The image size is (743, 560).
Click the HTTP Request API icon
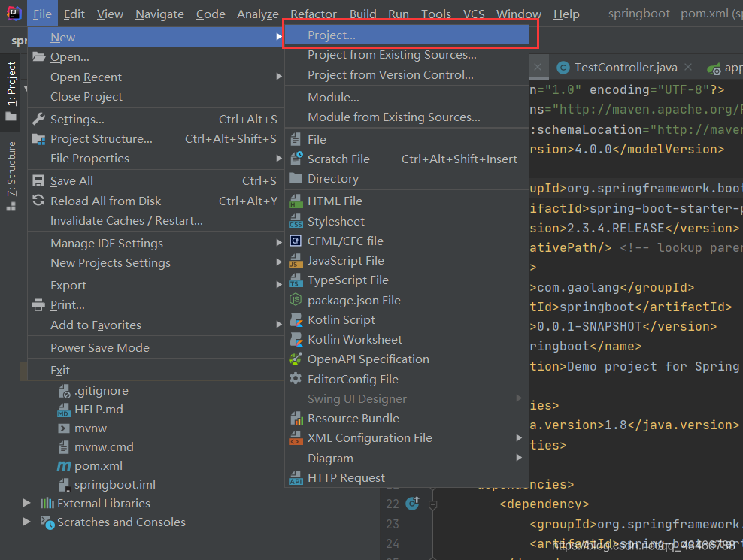tap(296, 477)
